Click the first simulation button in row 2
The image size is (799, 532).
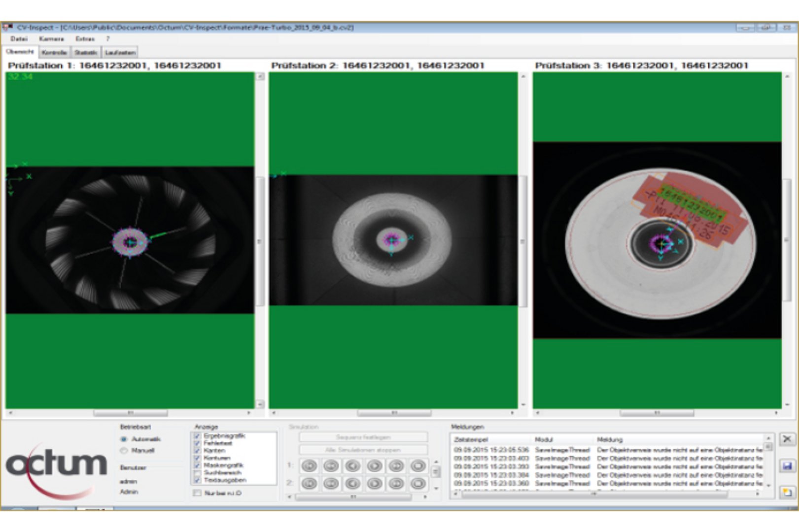coord(310,484)
